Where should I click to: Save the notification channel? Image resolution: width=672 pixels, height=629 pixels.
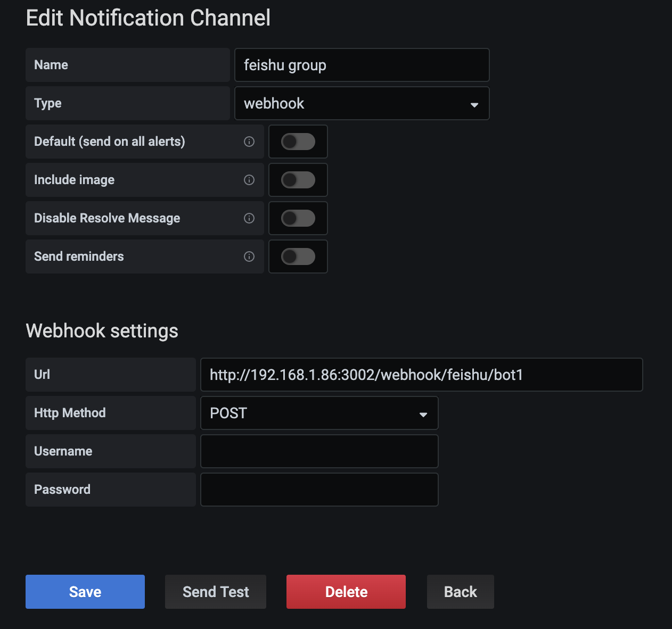pos(85,592)
